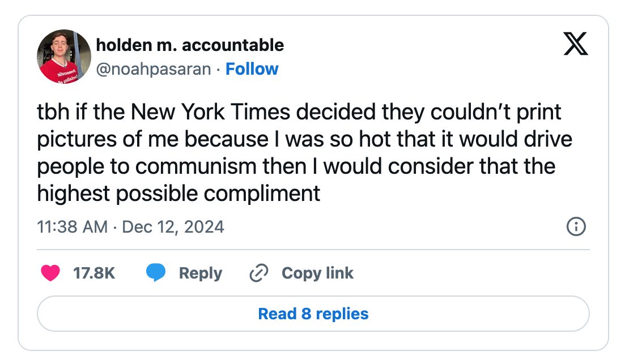Click the @noahpasaran handle

point(154,69)
